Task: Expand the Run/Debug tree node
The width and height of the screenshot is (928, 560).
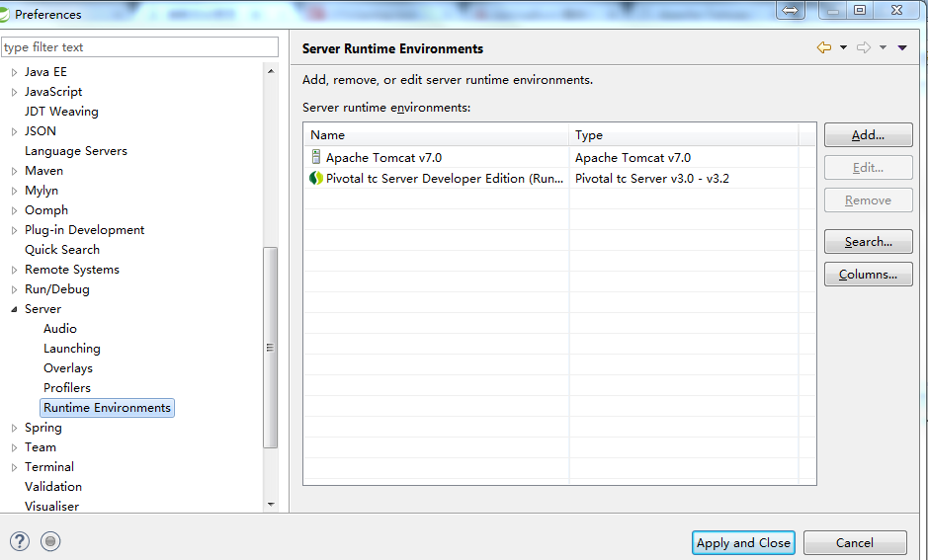Action: (14, 289)
